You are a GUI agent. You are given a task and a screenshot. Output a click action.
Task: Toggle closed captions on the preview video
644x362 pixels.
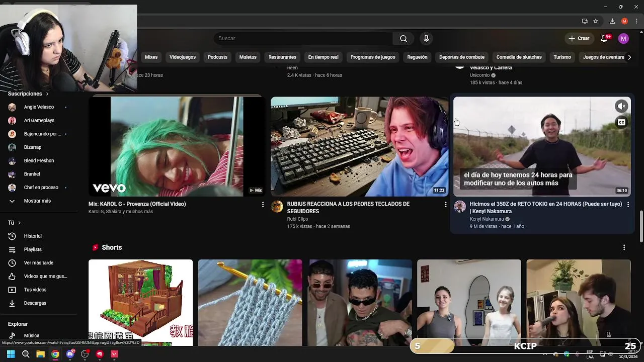coord(622,122)
